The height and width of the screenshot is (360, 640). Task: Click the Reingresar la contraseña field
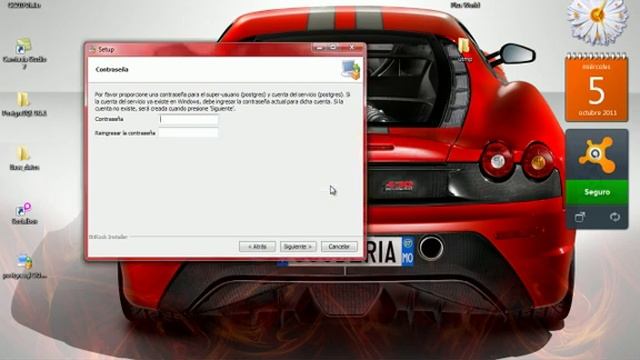click(189, 133)
